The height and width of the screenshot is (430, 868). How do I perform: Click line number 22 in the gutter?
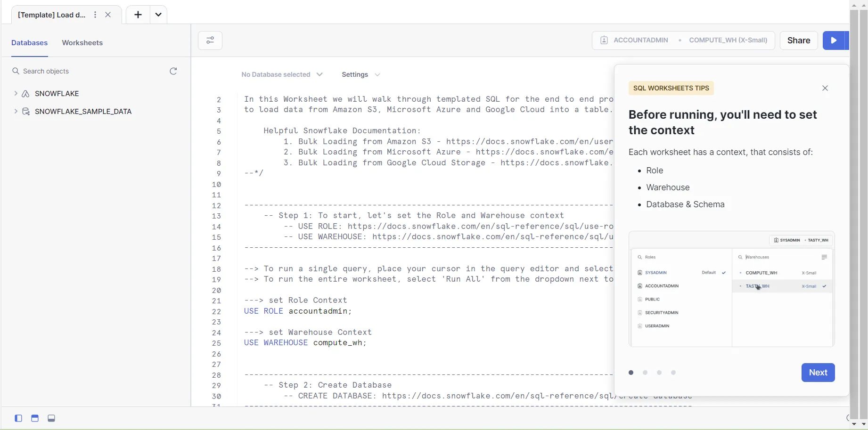216,312
